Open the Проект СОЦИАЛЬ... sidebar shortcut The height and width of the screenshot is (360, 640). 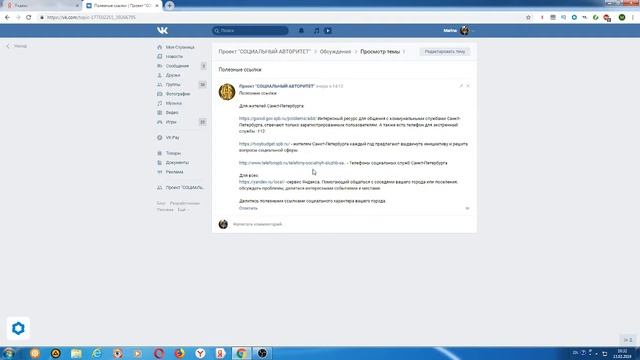coord(184,188)
